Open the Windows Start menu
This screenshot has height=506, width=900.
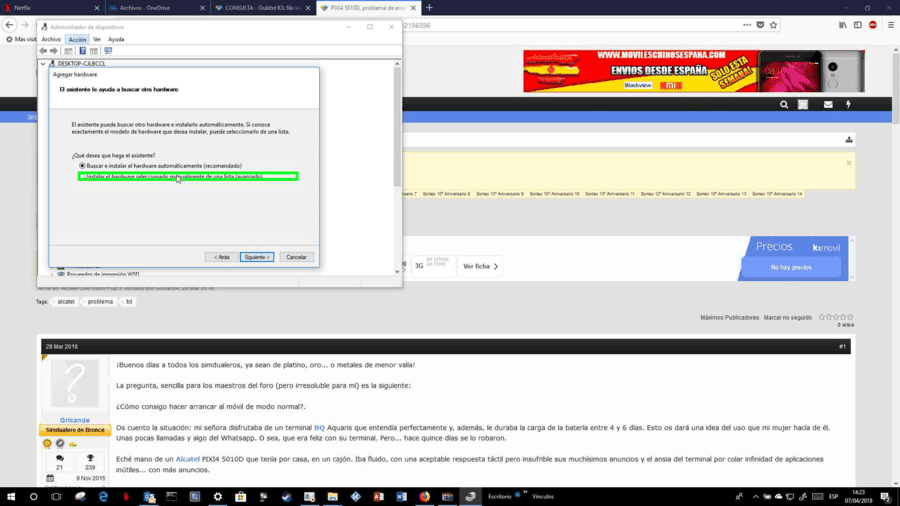[x=11, y=496]
